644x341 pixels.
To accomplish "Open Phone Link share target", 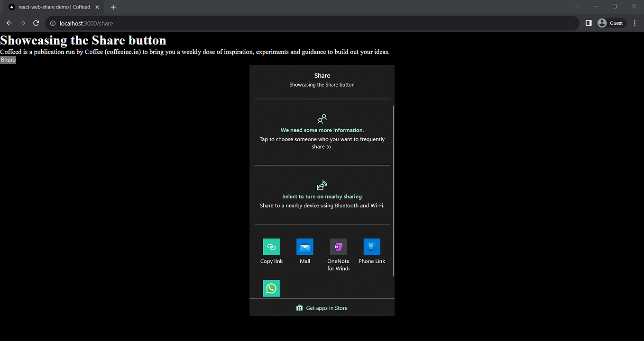I will tap(372, 251).
